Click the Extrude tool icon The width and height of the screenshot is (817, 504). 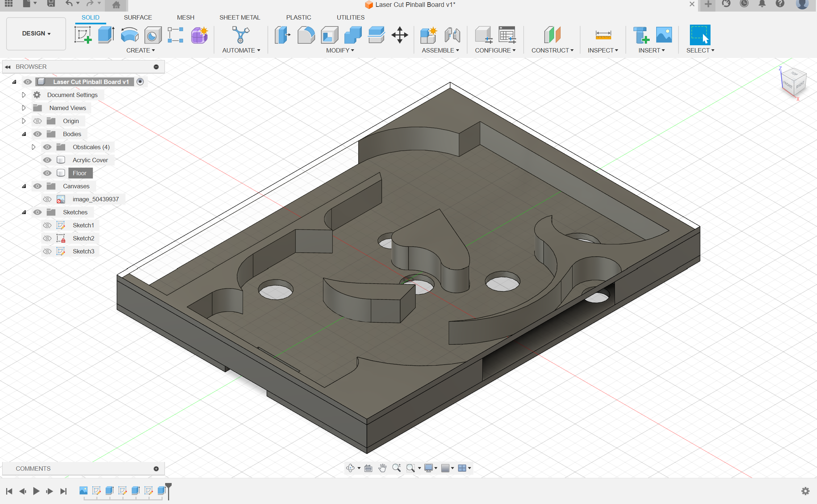point(106,36)
